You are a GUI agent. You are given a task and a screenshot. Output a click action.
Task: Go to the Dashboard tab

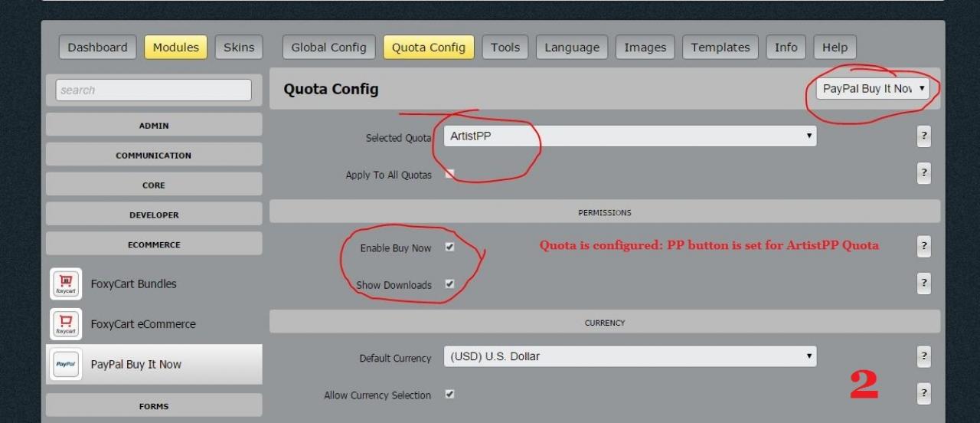coord(98,48)
